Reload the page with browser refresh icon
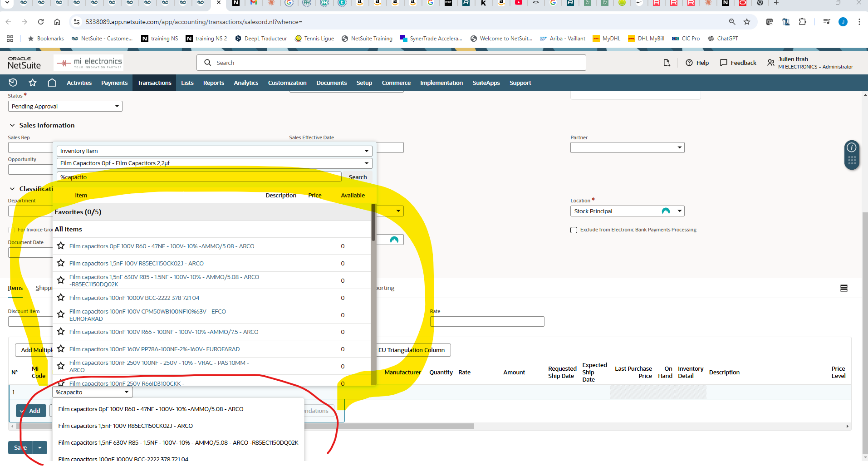This screenshot has height=466, width=868. click(41, 22)
